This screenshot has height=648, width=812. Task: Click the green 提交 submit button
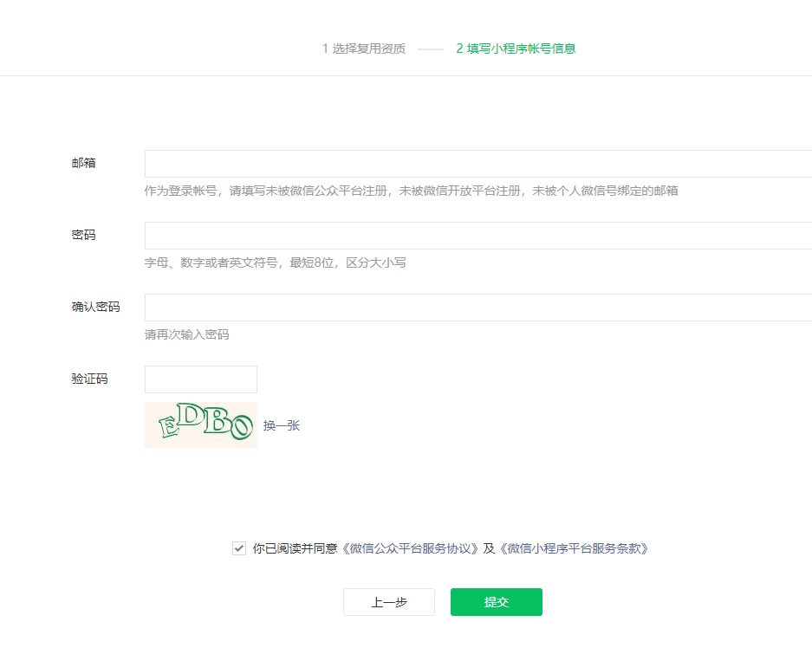coord(496,602)
